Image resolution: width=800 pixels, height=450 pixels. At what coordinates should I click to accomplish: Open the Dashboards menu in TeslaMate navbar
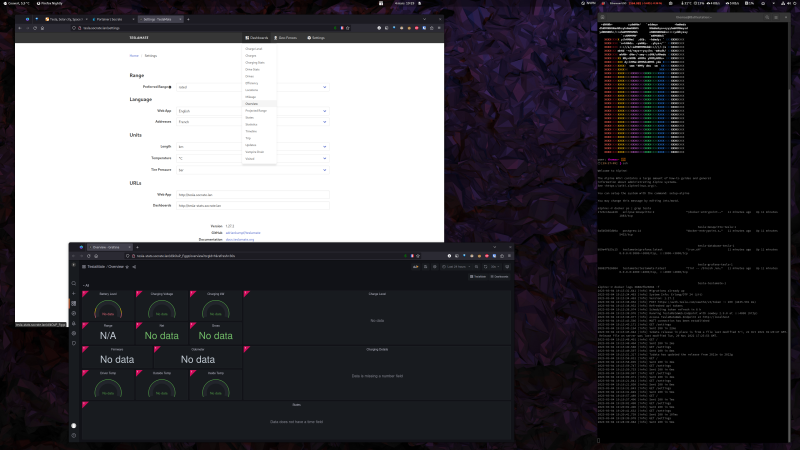[257, 37]
